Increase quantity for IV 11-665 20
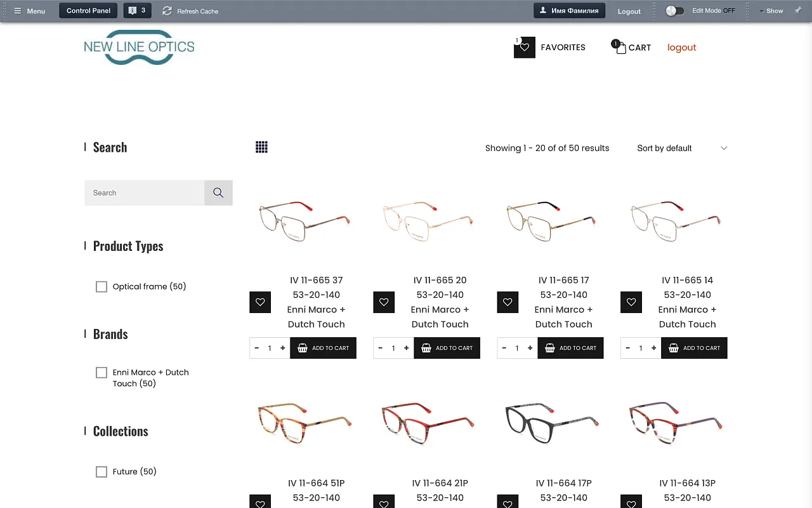The image size is (812, 508). coord(406,348)
